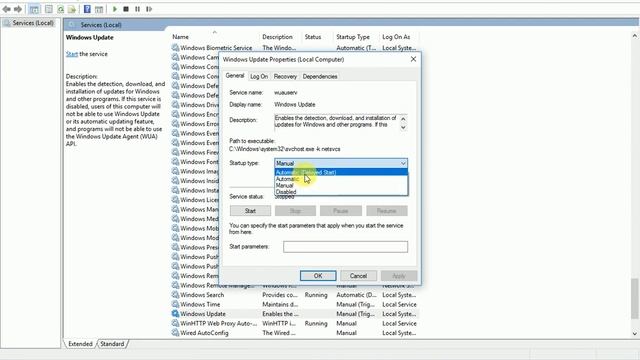640x360 pixels.
Task: Click the gear icon beside Windows Update row
Action: [x=175, y=314]
